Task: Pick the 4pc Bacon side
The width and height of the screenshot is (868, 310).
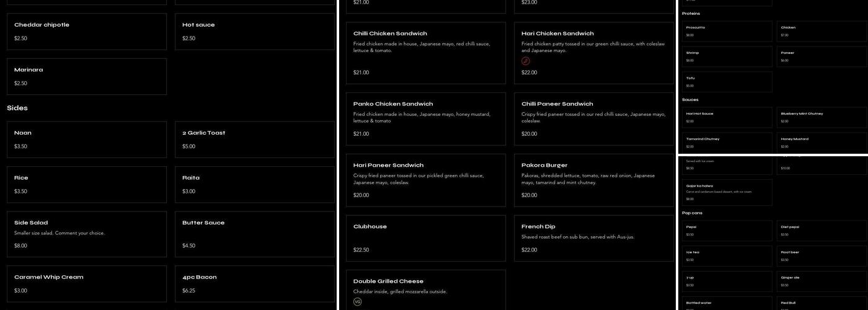Action: coord(254,283)
